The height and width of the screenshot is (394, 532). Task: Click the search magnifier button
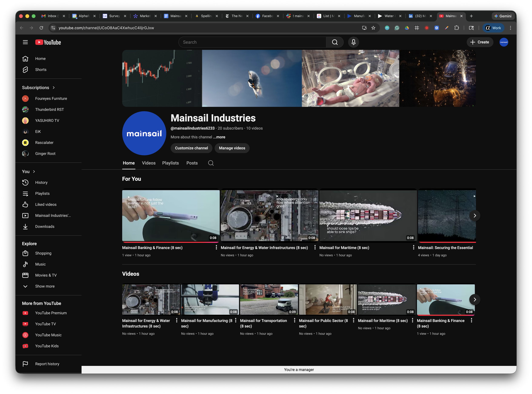(335, 42)
